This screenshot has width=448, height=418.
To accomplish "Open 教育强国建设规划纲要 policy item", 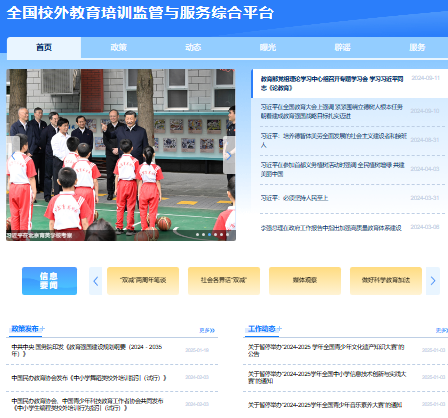I will (87, 350).
